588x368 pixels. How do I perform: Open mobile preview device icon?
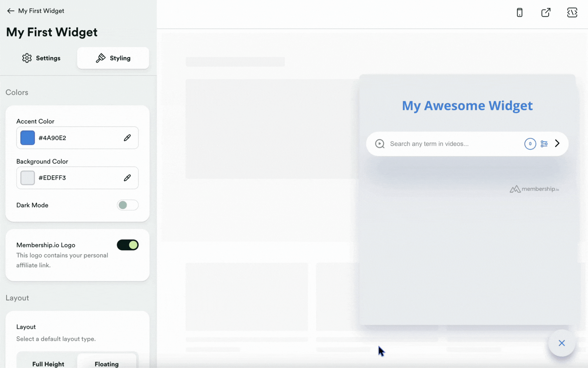coord(519,13)
